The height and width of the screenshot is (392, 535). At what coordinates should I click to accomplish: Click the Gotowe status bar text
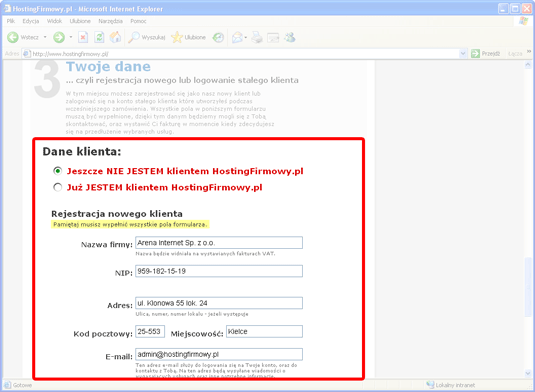point(22,385)
